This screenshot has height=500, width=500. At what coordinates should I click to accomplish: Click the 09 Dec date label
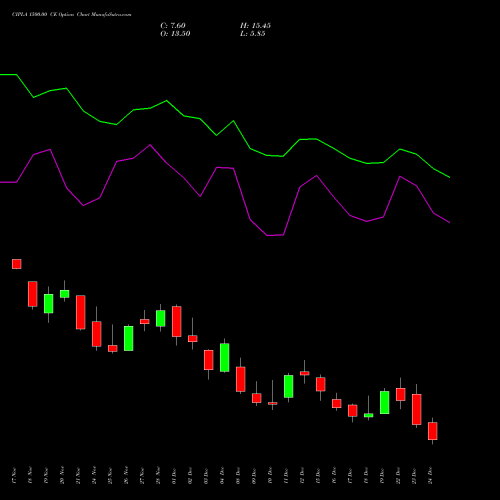(254, 476)
